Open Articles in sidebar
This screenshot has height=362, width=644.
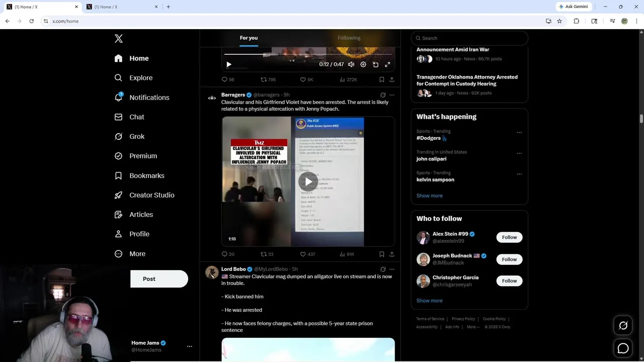[x=133, y=215]
